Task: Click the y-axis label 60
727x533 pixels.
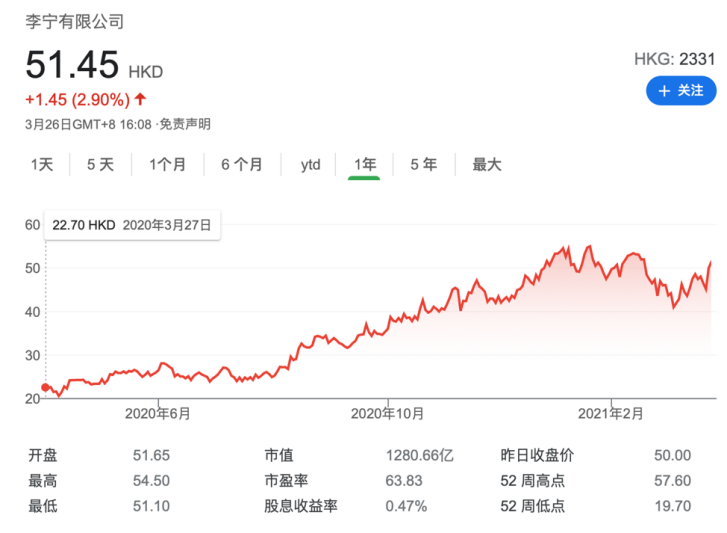Action: click(x=32, y=225)
